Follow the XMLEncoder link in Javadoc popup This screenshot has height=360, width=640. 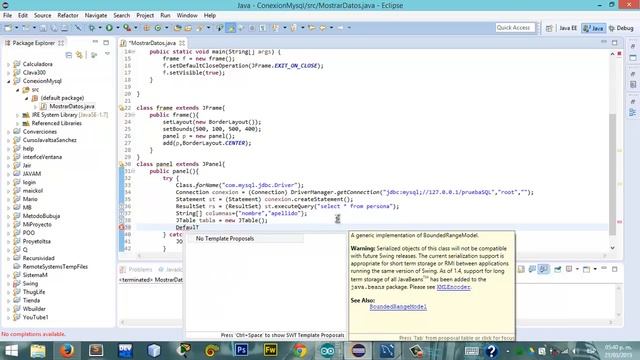pos(453,287)
